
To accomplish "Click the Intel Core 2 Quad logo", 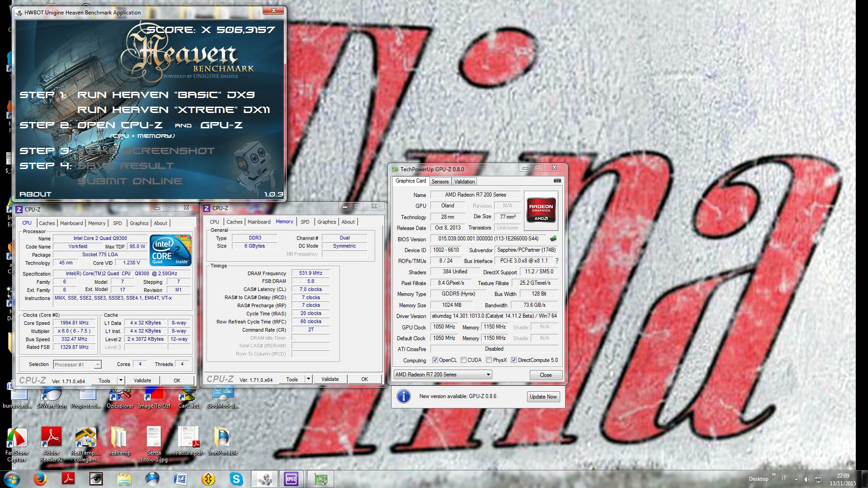I will click(170, 250).
